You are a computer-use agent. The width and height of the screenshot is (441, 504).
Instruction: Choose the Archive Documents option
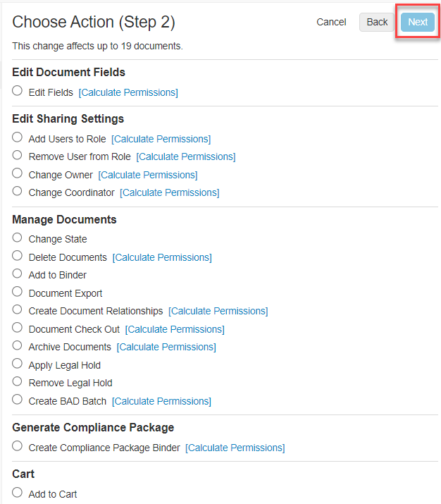18,345
